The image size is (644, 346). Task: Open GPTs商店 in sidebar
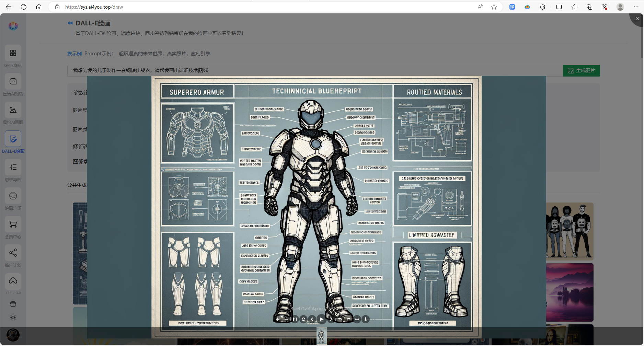point(13,57)
